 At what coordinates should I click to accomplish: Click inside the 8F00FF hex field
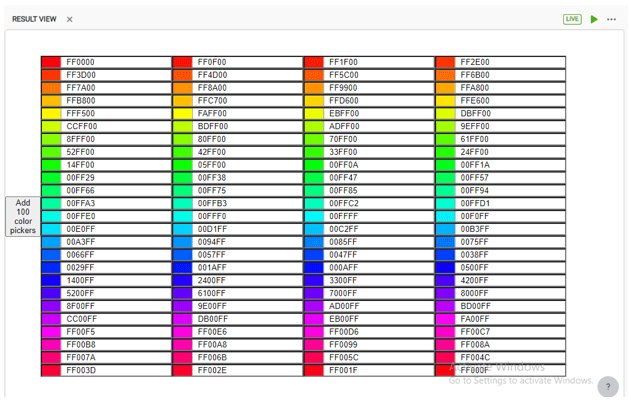(117, 306)
